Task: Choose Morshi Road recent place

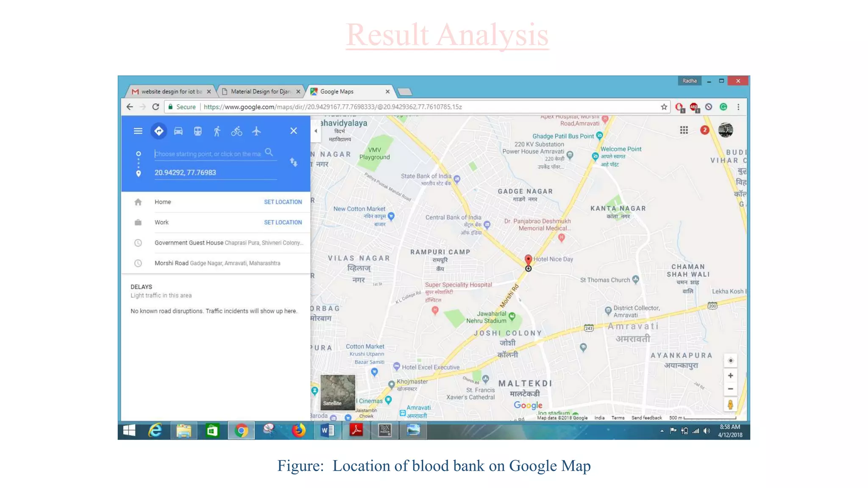Action: [216, 263]
